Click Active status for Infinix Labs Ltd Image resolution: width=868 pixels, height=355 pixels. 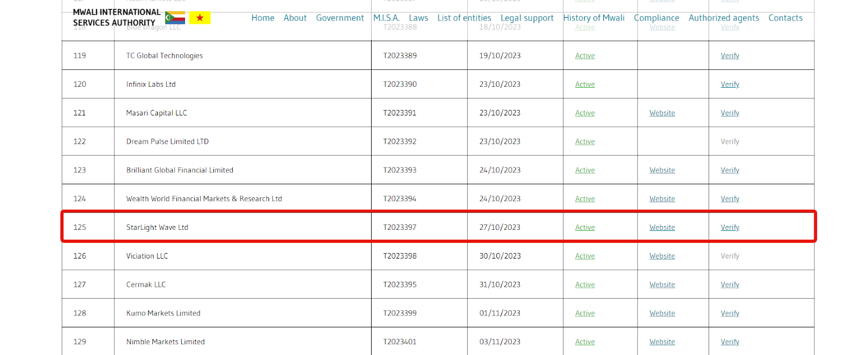(585, 85)
